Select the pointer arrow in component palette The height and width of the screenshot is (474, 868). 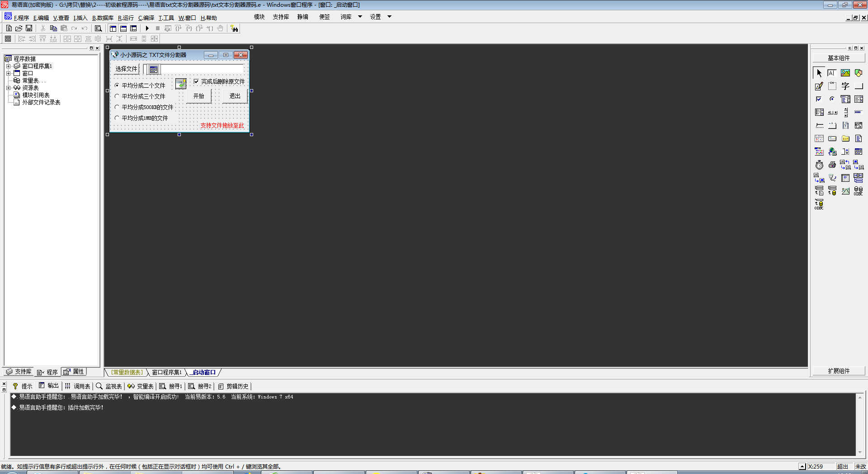coord(819,73)
